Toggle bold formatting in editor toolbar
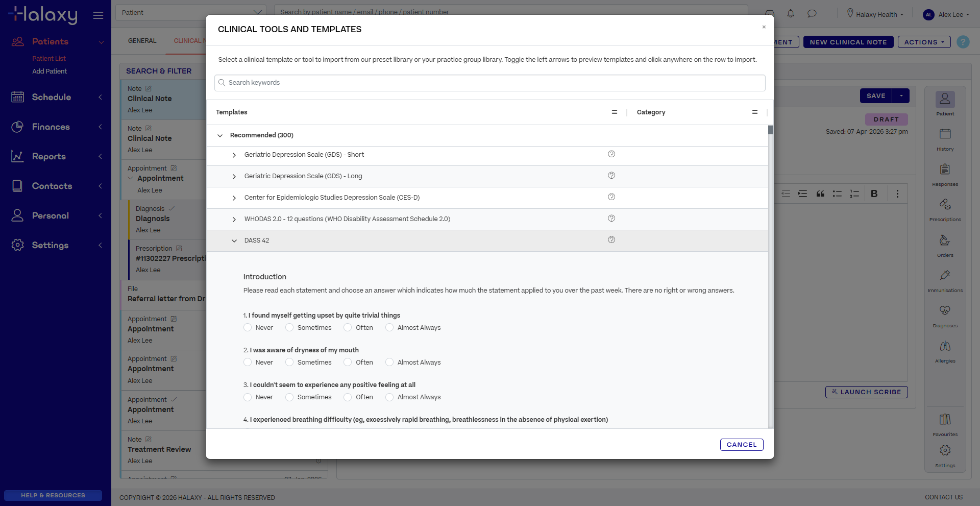The image size is (980, 506). [x=874, y=194]
